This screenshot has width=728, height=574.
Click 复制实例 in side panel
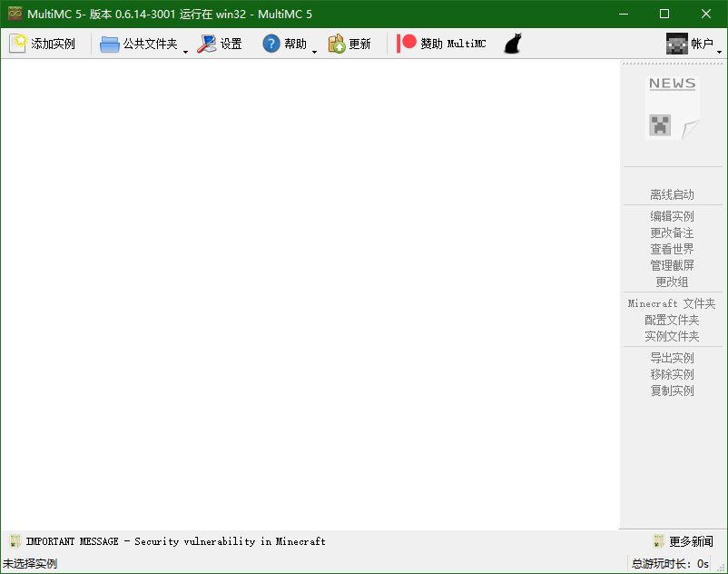coord(672,391)
